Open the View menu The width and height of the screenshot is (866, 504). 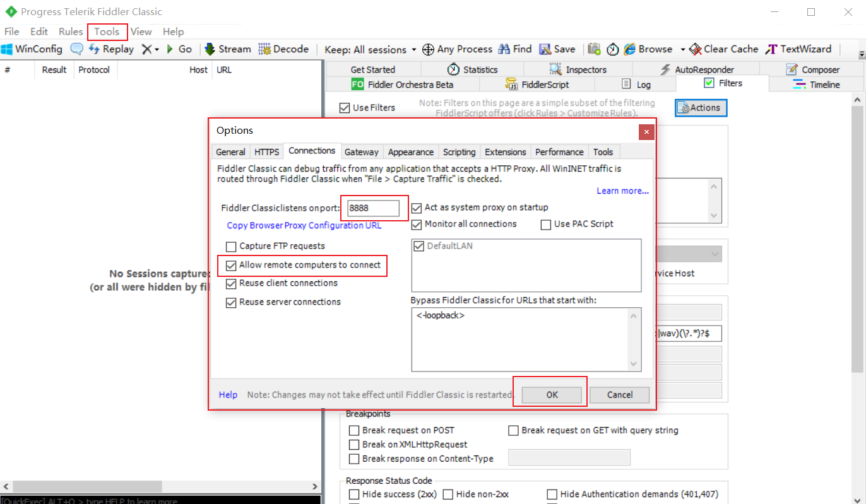tap(141, 32)
